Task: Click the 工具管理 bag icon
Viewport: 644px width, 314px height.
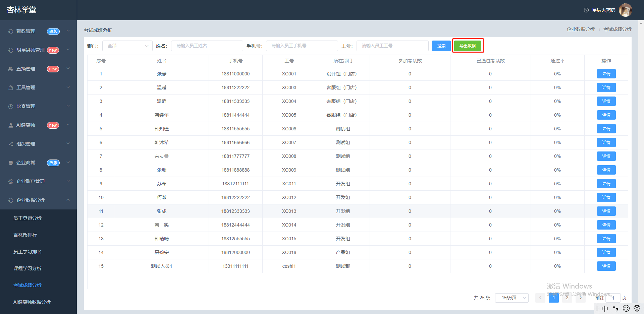Action: pos(11,87)
